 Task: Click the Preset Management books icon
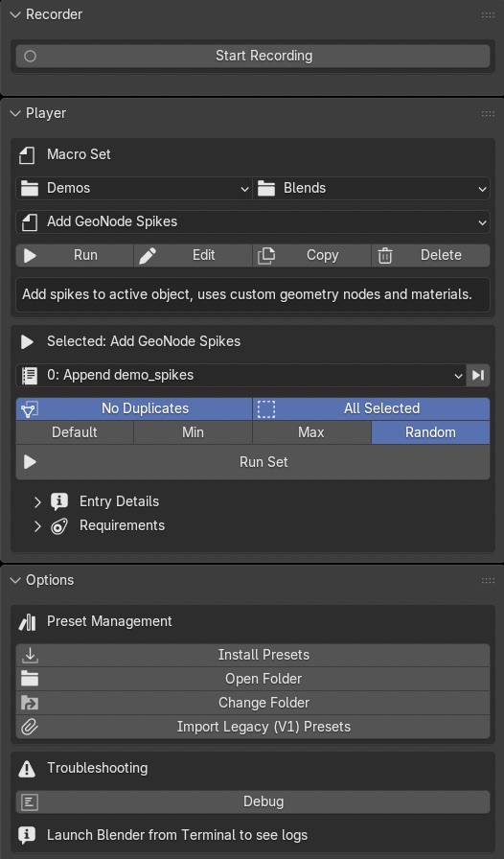point(28,622)
